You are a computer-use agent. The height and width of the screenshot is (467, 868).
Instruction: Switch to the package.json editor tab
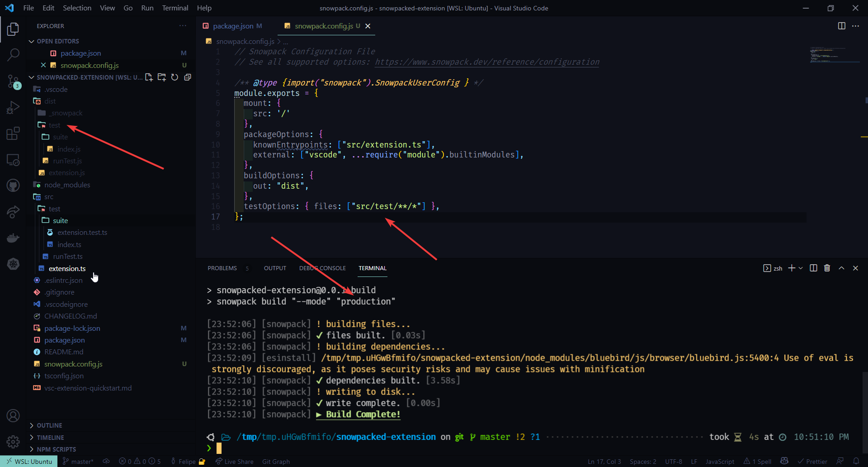coord(233,26)
